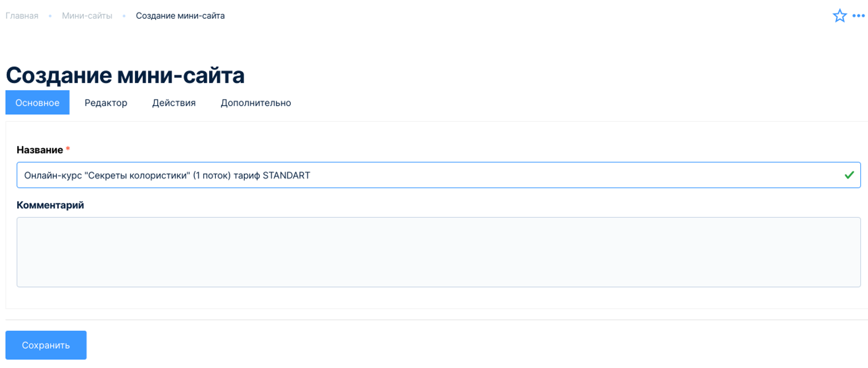This screenshot has height=368, width=868.
Task: Click the green validation checkmark icon
Action: point(849,175)
